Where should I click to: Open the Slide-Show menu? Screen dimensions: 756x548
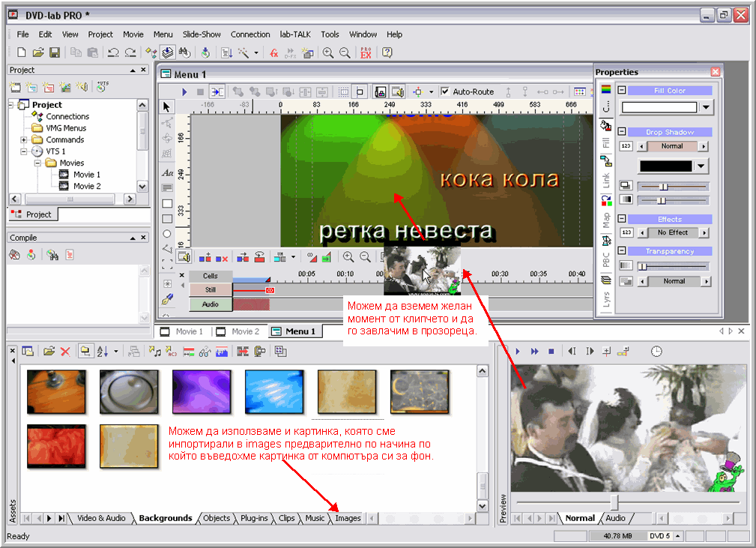[x=202, y=34]
